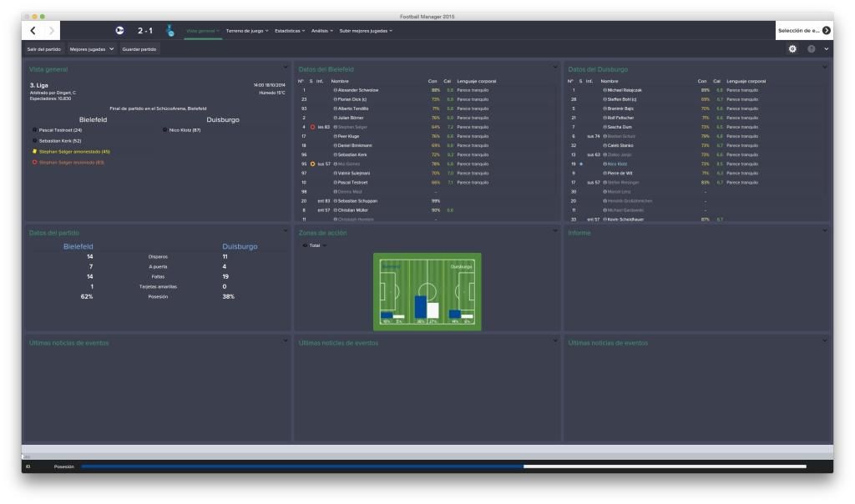Open player Steffen Bohl (c)
The height and width of the screenshot is (504, 855).
[621, 99]
